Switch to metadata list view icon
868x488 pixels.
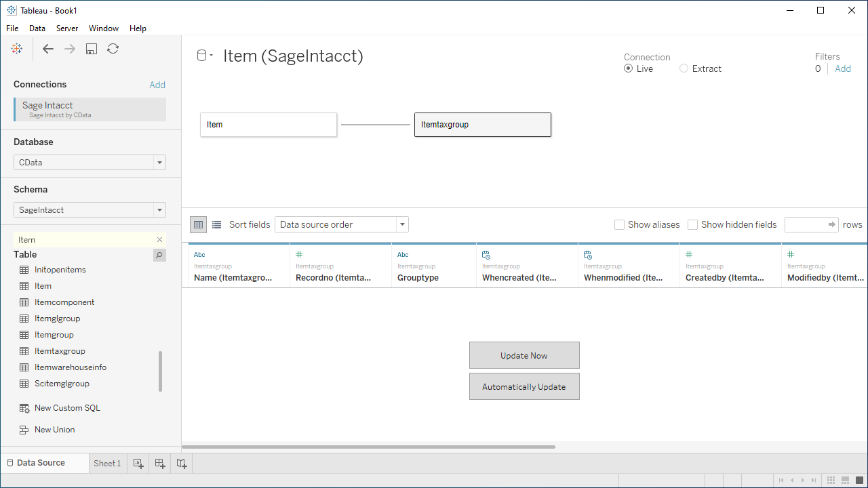click(x=217, y=225)
